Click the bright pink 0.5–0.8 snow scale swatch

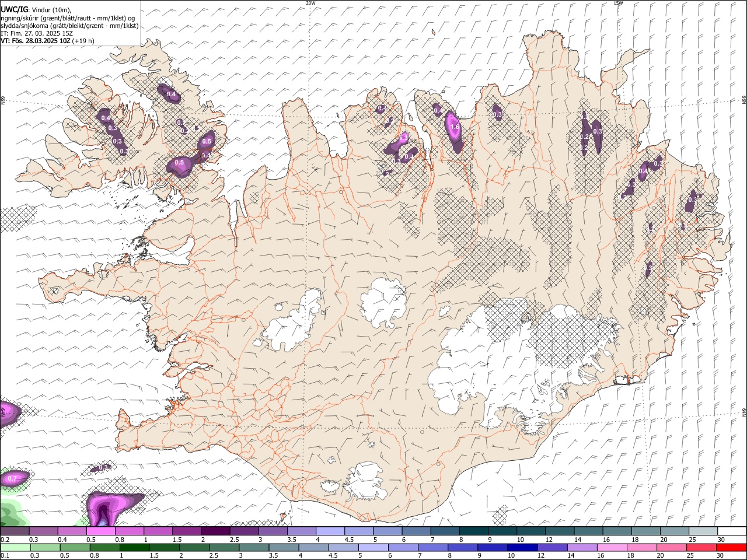tap(100, 531)
